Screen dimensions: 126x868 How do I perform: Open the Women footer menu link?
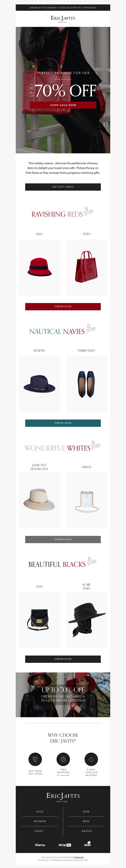[40, 821]
